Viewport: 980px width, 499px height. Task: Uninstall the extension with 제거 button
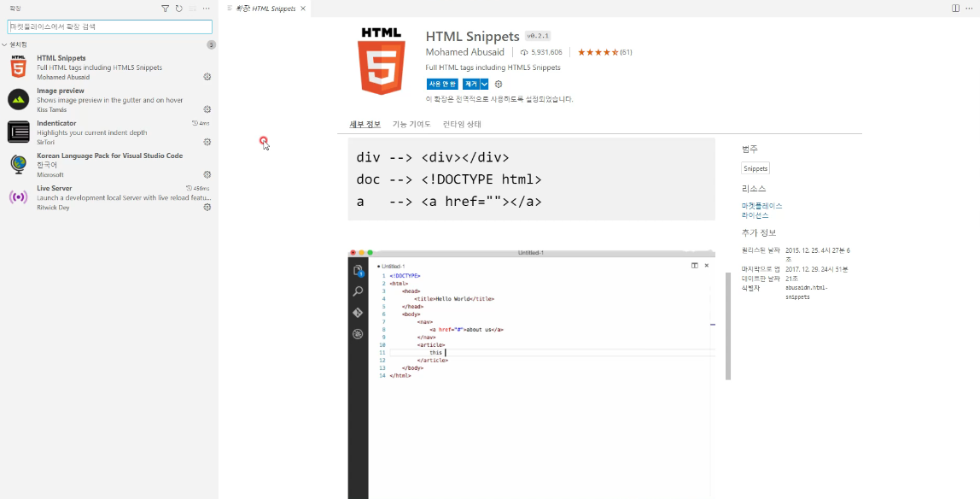coord(470,84)
